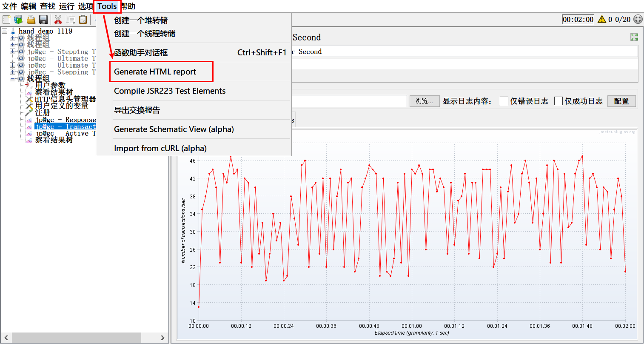
Task: Click the Cut scissors icon
Action: [x=58, y=20]
